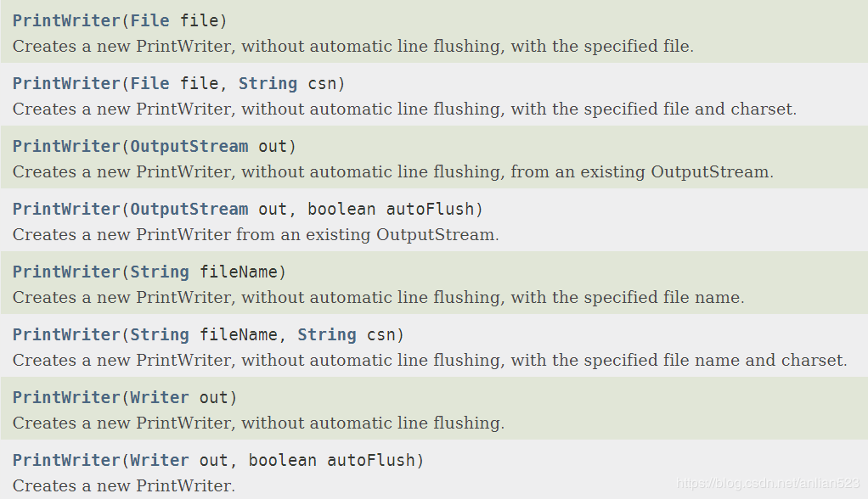The width and height of the screenshot is (868, 499).
Task: Click Writer type in PrintWriter(Writer out)
Action: pos(160,398)
